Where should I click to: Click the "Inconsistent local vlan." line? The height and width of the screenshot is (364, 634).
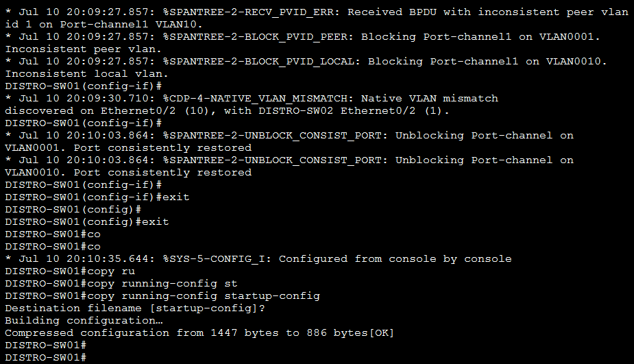tap(87, 74)
